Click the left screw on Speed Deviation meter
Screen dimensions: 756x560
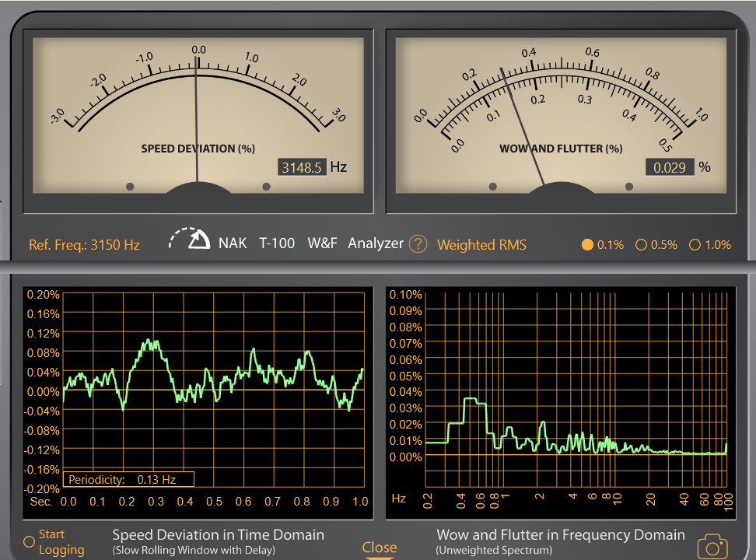[x=130, y=187]
